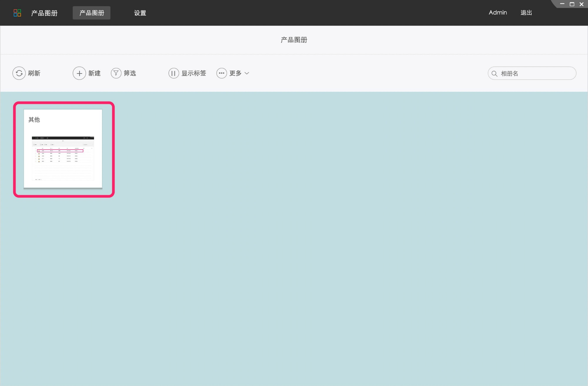Click the Admin user name
This screenshot has height=386, width=588.
click(x=498, y=13)
